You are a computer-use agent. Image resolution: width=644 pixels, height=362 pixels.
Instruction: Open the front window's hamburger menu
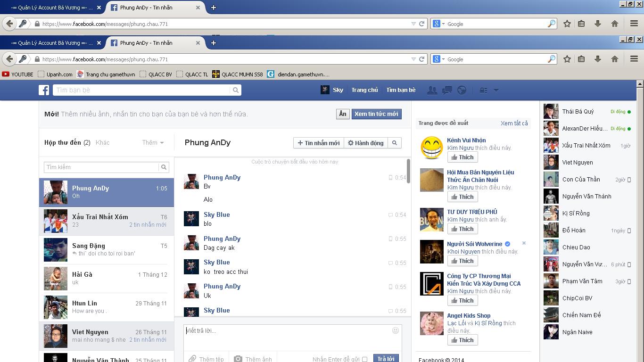point(634,59)
